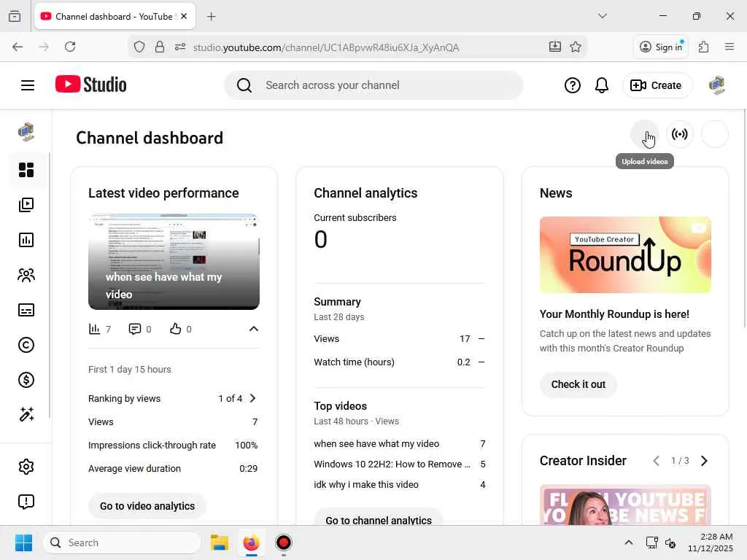Click the Create button

pos(657,85)
